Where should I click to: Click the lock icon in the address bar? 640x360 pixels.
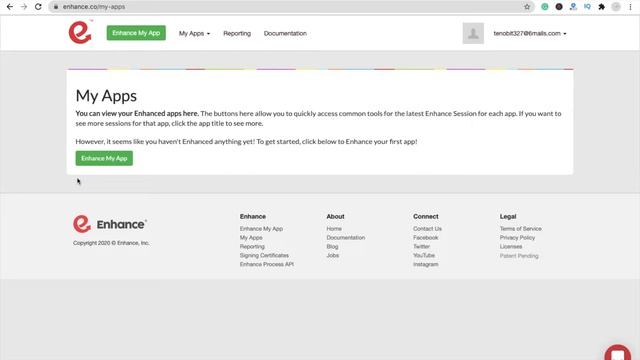pos(56,7)
